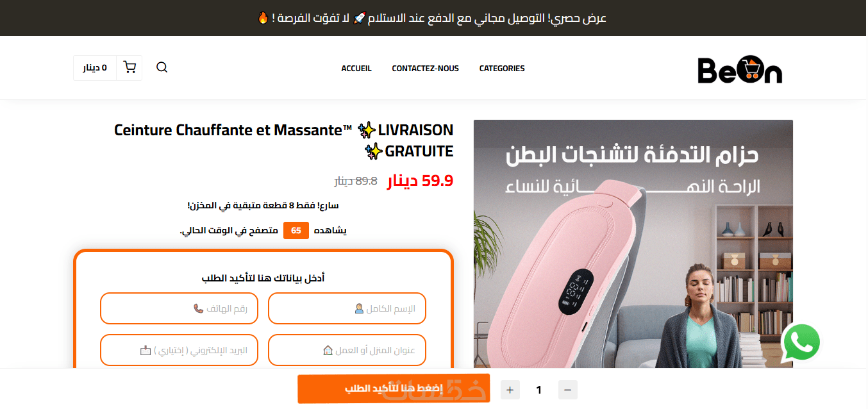Screen dimensions: 868x409
Task: Focus the full name field
Action: point(347,308)
